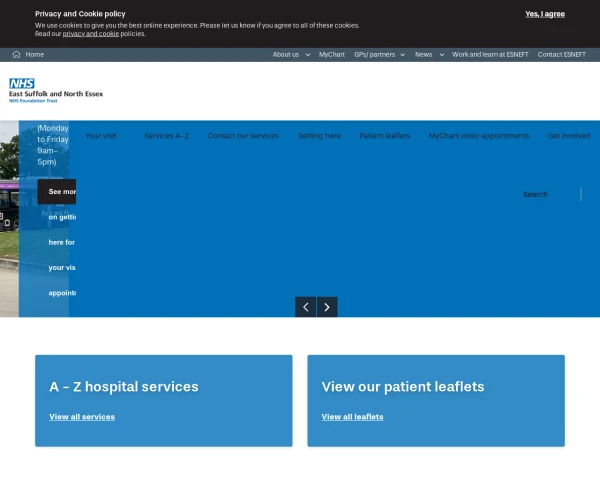The width and height of the screenshot is (600, 480).
Task: Select Contact our services menu item
Action: 243,136
